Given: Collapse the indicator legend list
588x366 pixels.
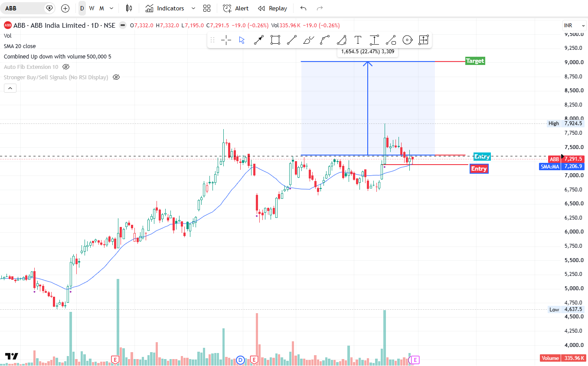Looking at the screenshot, I should pos(10,88).
